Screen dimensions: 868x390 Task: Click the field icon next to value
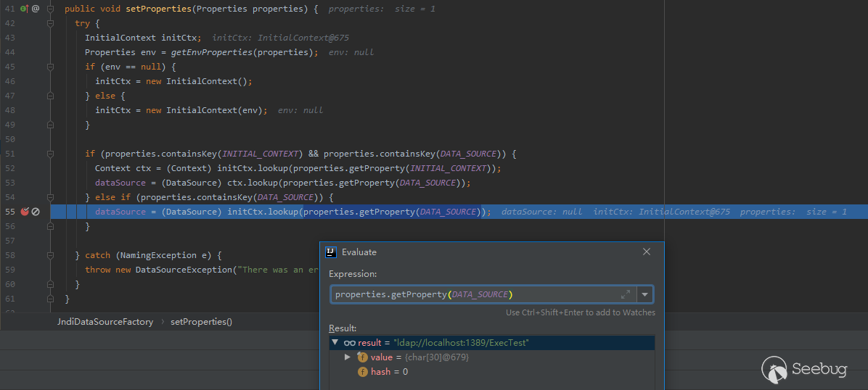tap(363, 357)
